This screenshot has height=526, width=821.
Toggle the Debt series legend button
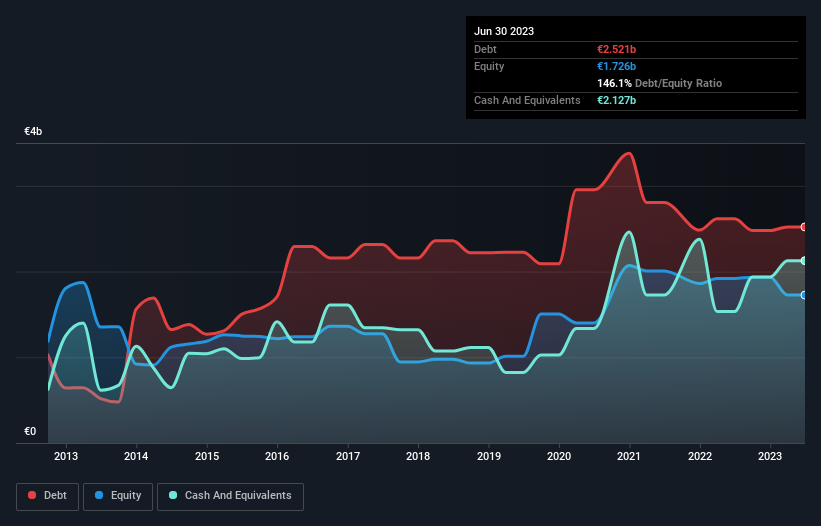48,496
